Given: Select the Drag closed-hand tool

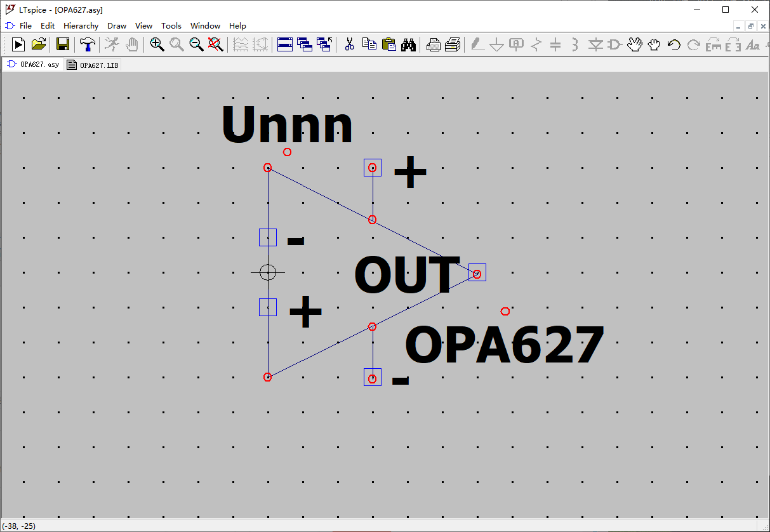Looking at the screenshot, I should pyautogui.click(x=654, y=44).
